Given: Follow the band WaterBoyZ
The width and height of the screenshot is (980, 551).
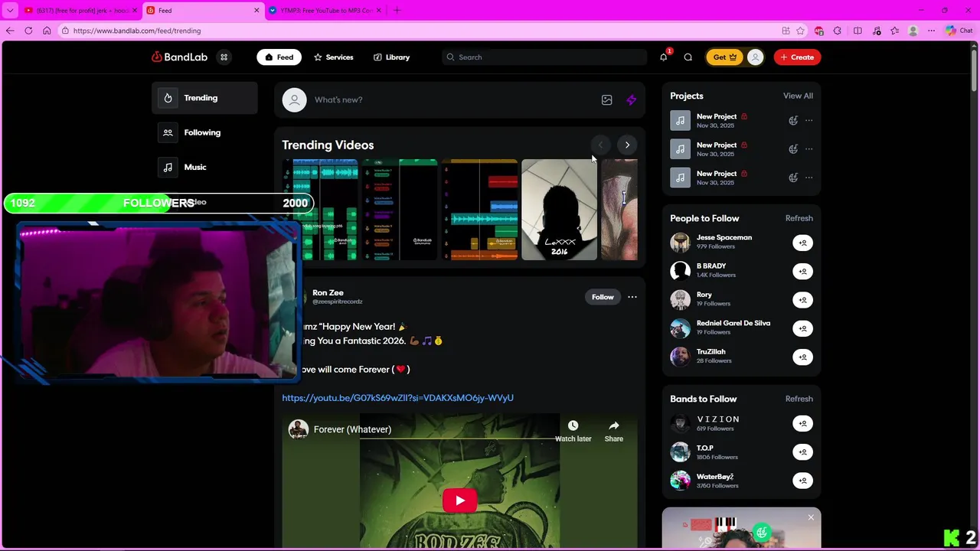Looking at the screenshot, I should pyautogui.click(x=802, y=481).
